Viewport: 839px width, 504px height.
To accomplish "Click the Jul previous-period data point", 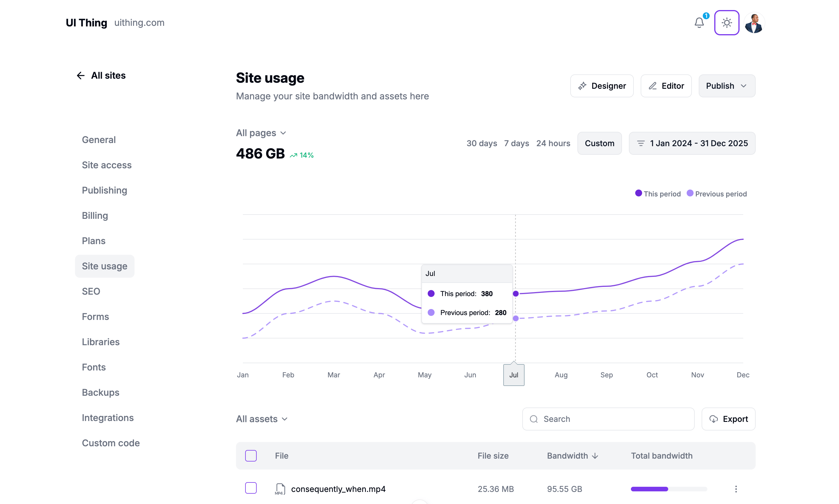I will (515, 318).
